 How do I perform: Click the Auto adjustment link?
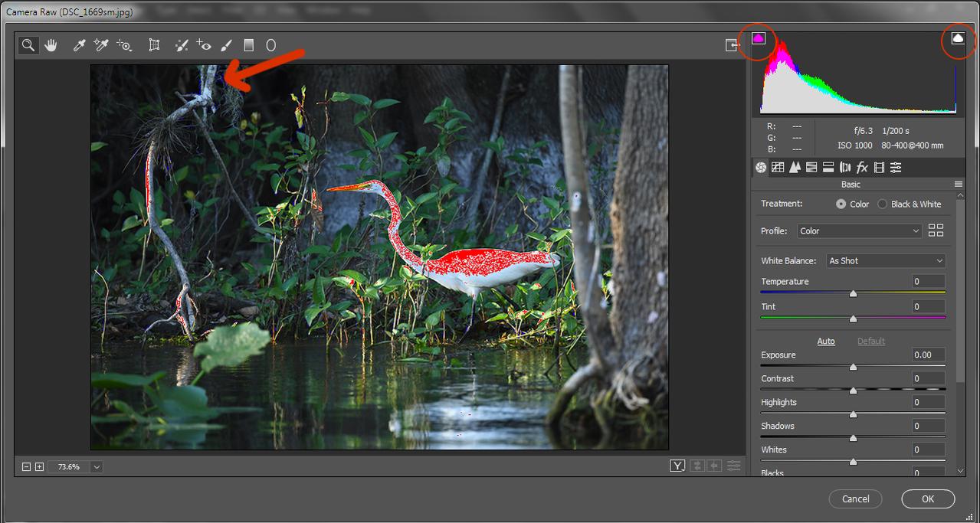coord(826,342)
